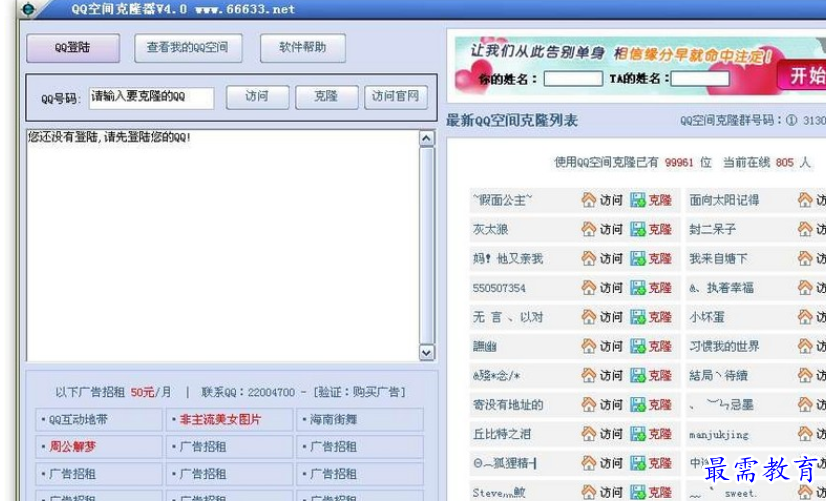The image size is (826, 501).
Task: Select the name 结局丶待续
Action: click(719, 376)
